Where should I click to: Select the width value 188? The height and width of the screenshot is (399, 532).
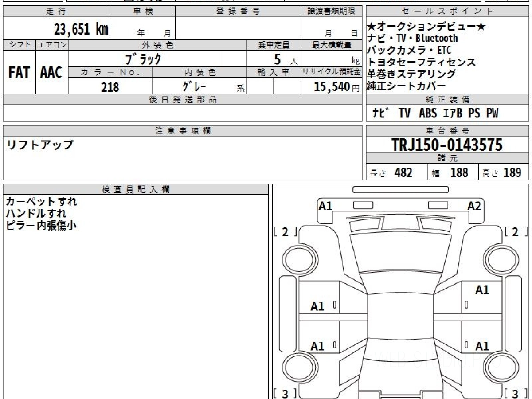[x=459, y=172]
